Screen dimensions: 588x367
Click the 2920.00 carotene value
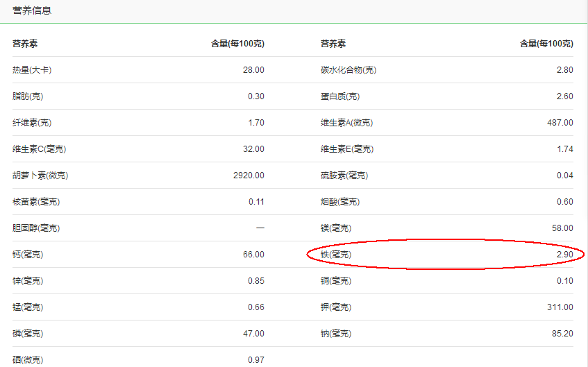coord(249,176)
